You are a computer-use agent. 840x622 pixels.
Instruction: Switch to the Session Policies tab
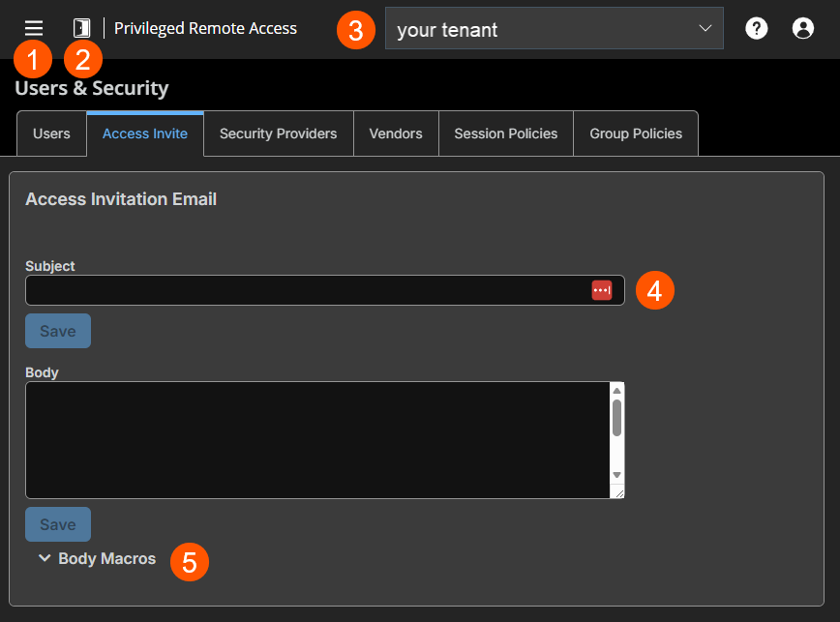[505, 133]
